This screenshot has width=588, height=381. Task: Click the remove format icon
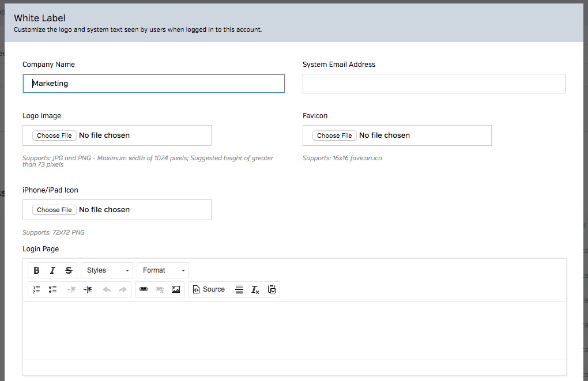(255, 289)
